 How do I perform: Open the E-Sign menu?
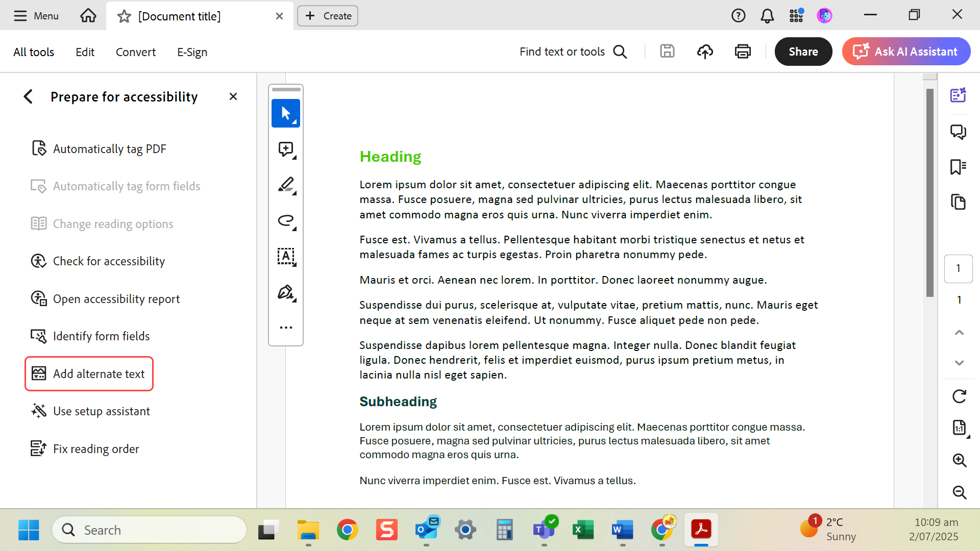tap(192, 52)
